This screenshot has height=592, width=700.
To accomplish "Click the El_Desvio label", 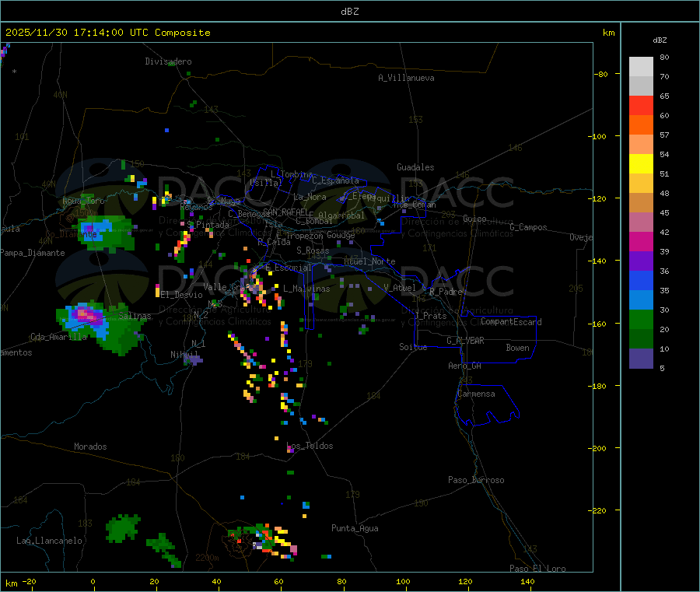I will click(182, 295).
